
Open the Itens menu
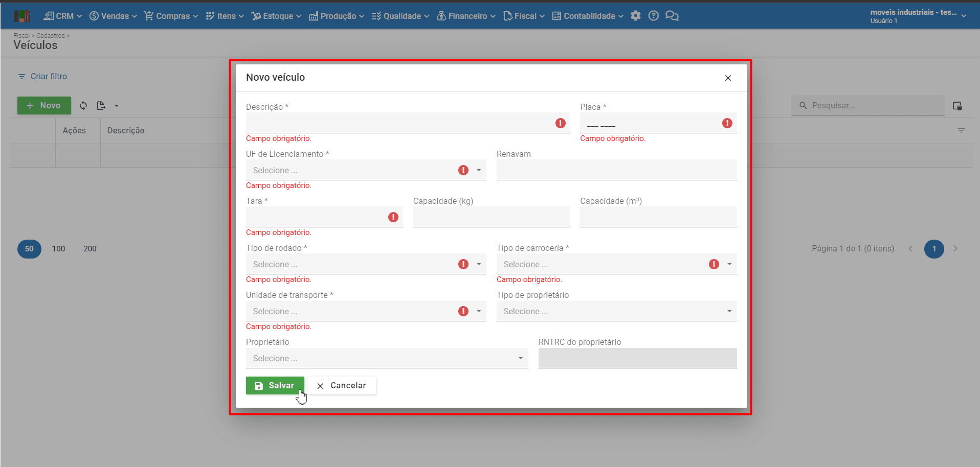(225, 16)
